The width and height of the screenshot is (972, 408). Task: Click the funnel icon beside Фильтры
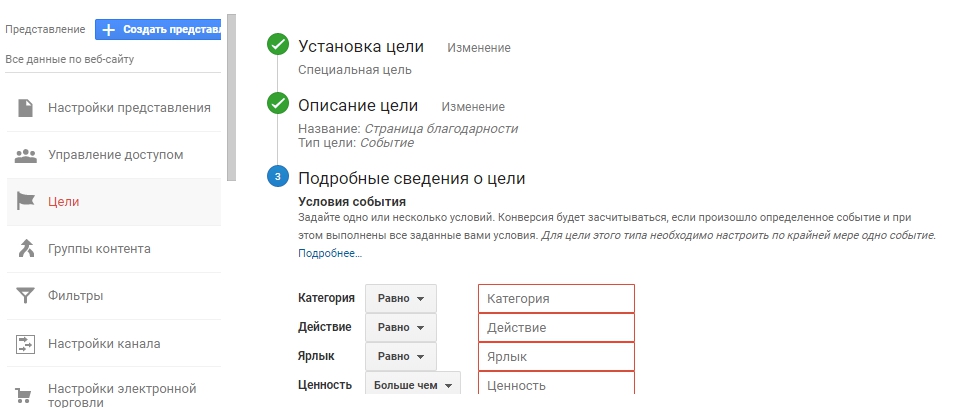pyautogui.click(x=26, y=296)
